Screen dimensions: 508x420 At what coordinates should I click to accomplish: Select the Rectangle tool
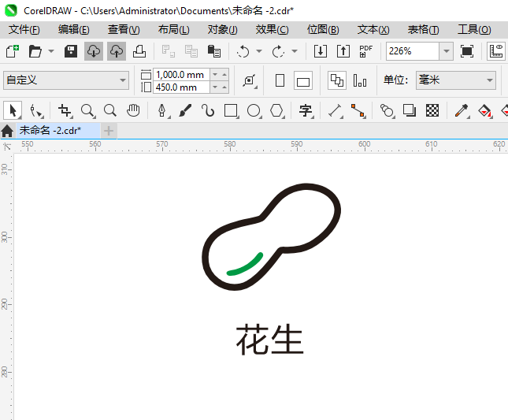pos(231,111)
